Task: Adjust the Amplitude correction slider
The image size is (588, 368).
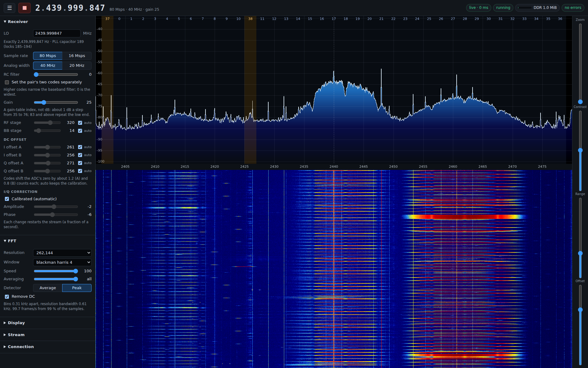Action: point(56,206)
